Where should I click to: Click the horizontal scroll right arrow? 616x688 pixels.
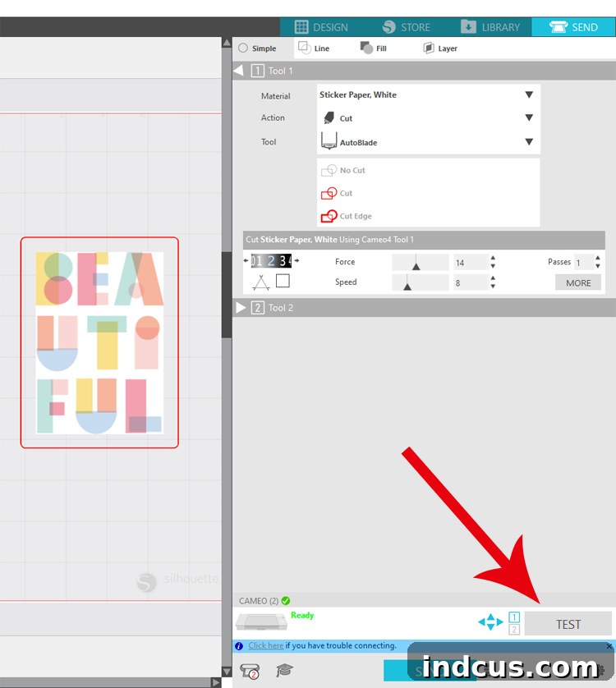tap(215, 682)
